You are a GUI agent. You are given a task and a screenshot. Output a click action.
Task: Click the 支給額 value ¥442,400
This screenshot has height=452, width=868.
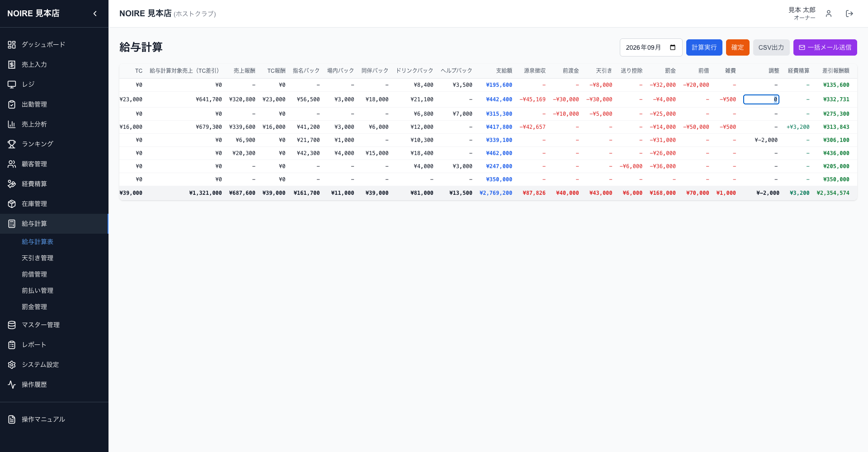[x=499, y=99]
